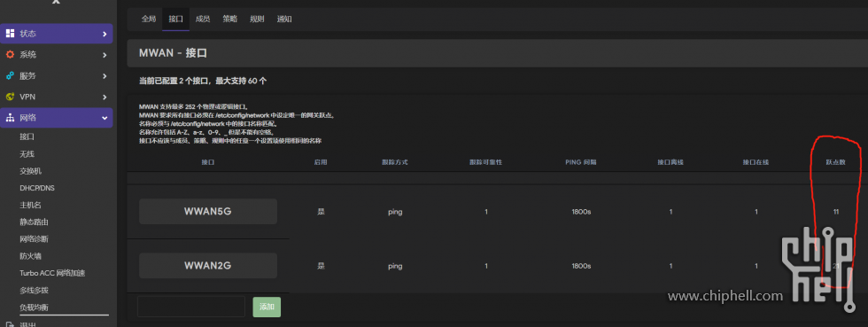Click the 系统 gear icon in sidebar
The height and width of the screenshot is (327, 868).
click(x=10, y=55)
